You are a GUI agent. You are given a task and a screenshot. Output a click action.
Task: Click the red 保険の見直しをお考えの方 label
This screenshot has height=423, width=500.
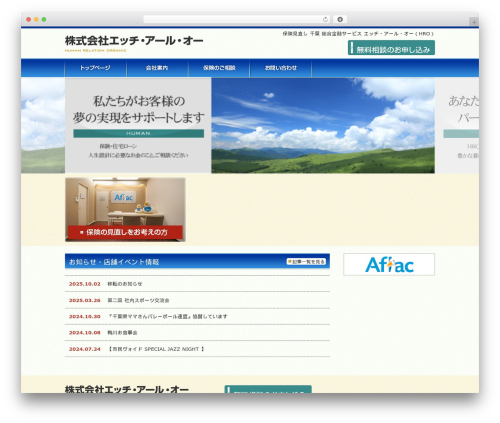125,232
